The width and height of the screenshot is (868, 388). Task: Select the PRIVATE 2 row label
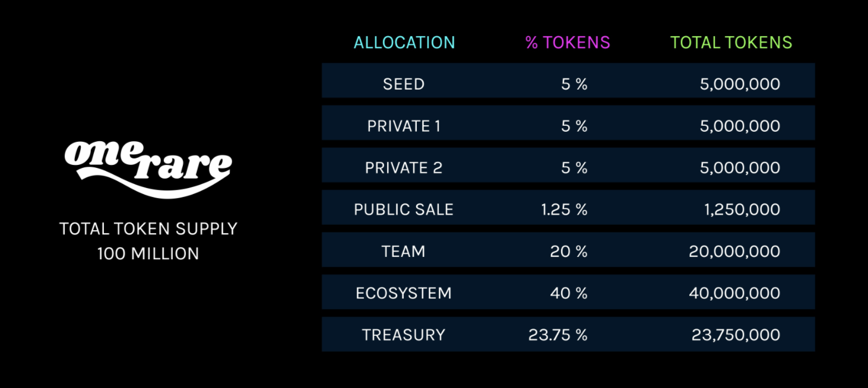tap(404, 168)
